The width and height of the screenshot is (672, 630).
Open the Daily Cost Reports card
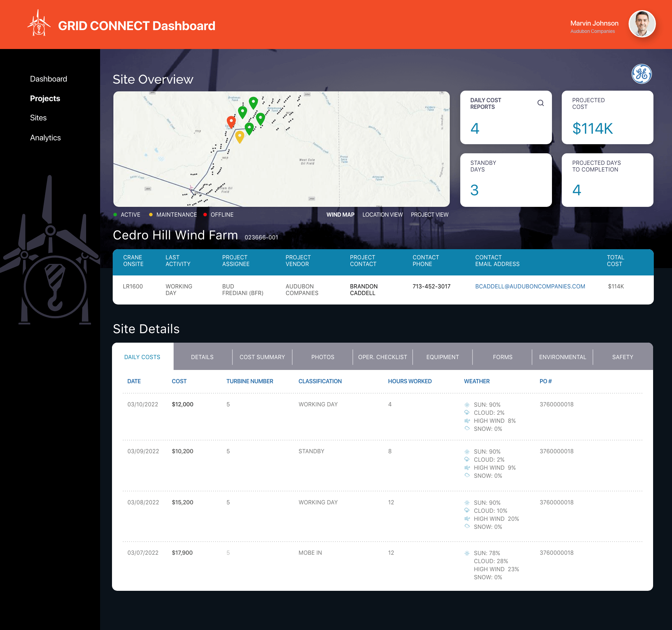tap(506, 117)
